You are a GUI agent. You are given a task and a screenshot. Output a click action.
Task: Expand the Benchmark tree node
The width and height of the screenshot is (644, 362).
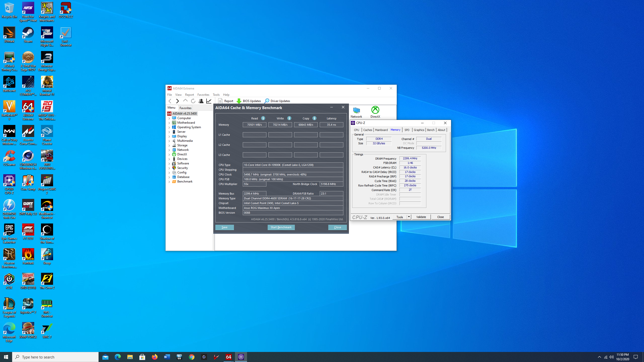(169, 182)
